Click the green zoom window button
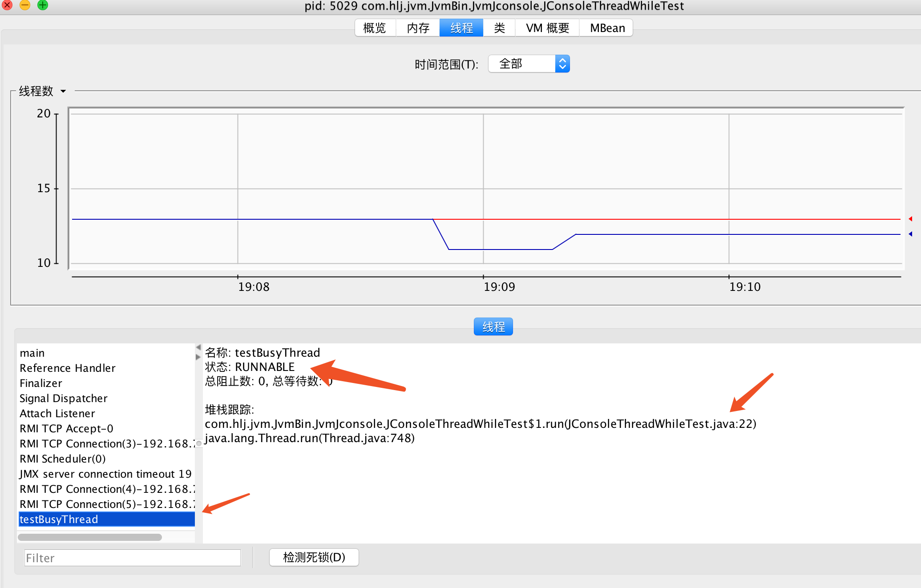Image resolution: width=921 pixels, height=588 pixels. (43, 5)
